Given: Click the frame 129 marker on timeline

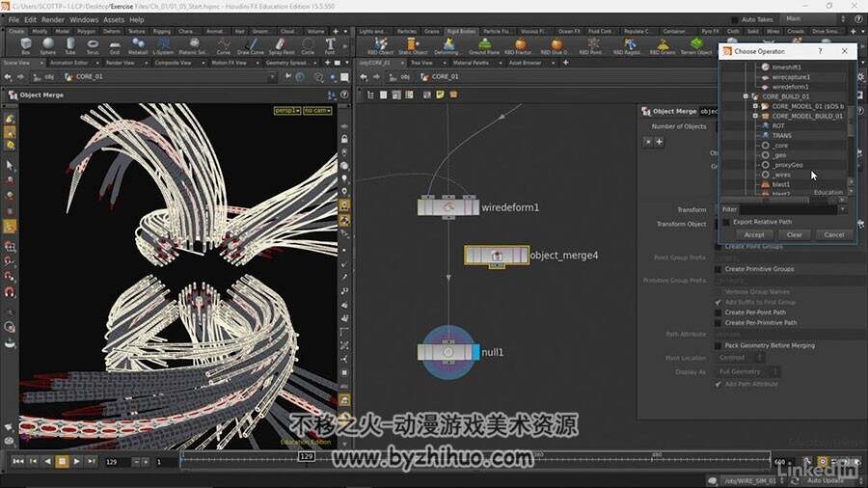Looking at the screenshot, I should (x=306, y=456).
